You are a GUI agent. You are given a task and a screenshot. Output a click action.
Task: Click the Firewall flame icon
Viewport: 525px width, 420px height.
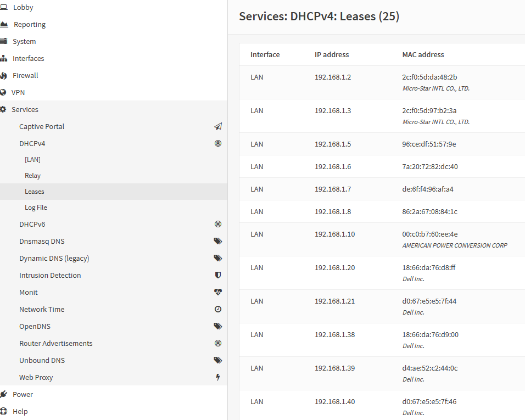[3, 76]
